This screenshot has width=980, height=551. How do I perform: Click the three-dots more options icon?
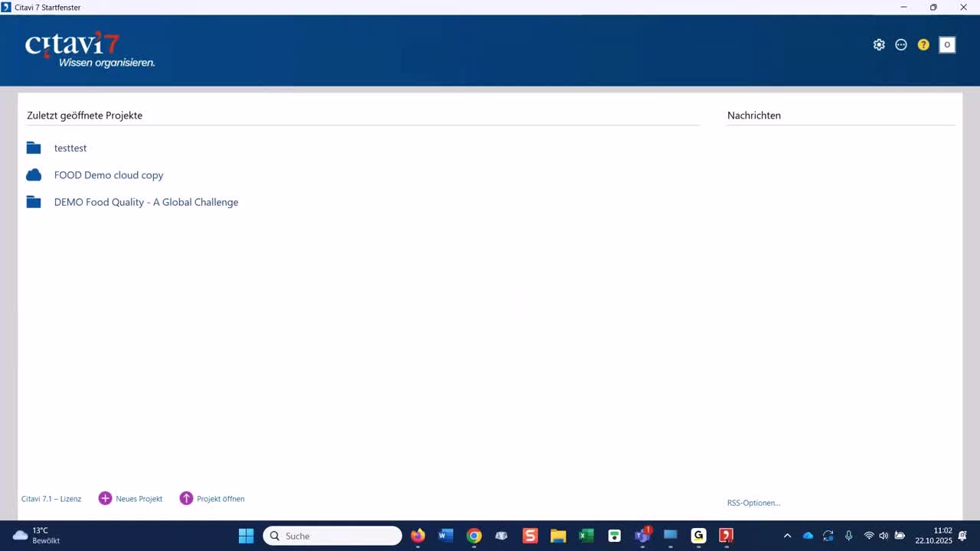click(x=901, y=45)
